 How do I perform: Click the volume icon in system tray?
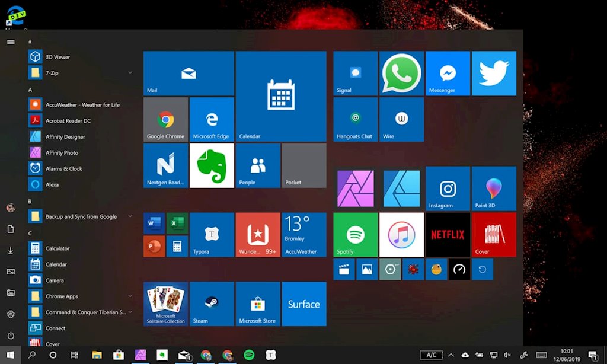(507, 355)
